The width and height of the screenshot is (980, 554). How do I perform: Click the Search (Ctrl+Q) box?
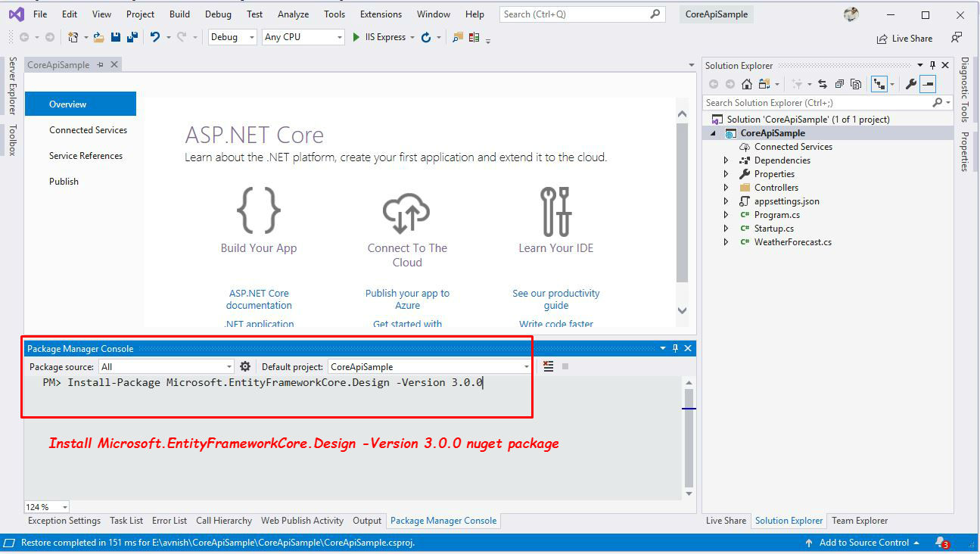pyautogui.click(x=583, y=14)
